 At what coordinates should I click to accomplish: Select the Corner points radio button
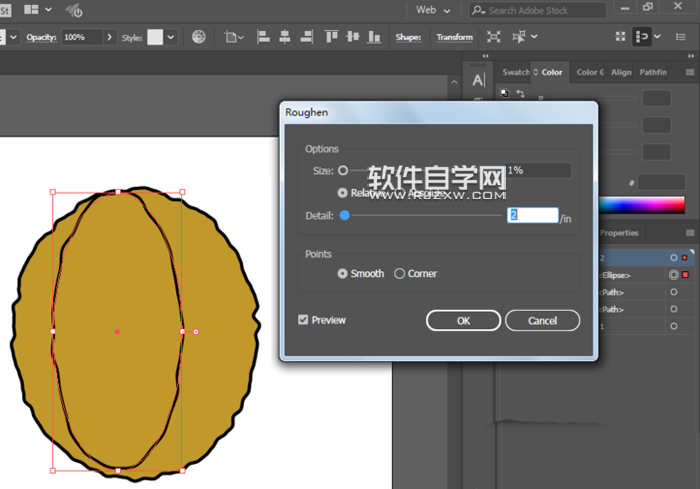point(400,273)
